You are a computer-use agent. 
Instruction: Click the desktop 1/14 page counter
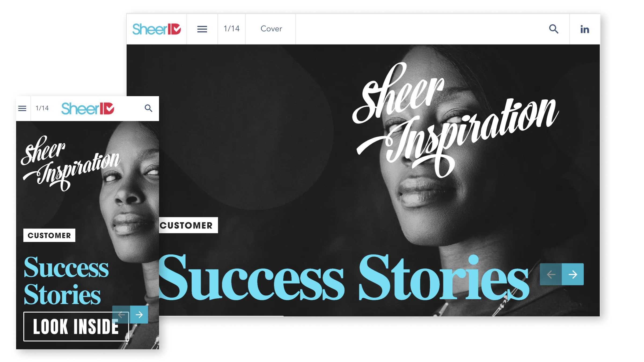(232, 29)
